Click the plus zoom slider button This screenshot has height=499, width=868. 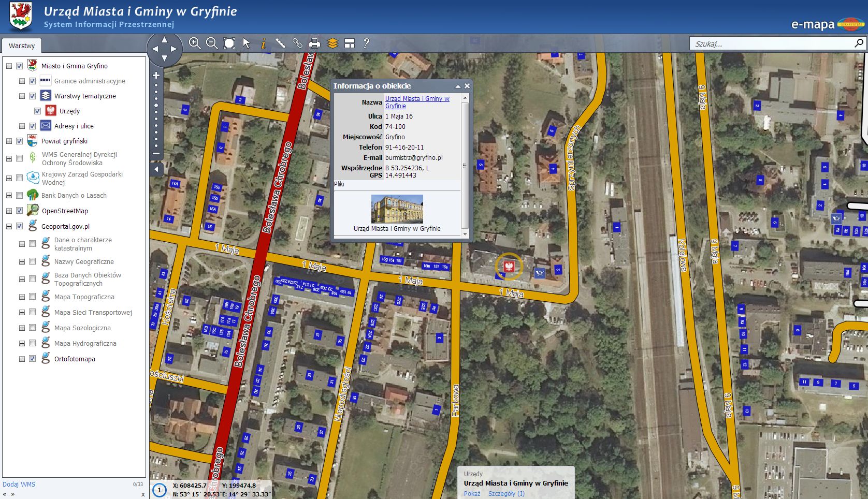click(156, 75)
